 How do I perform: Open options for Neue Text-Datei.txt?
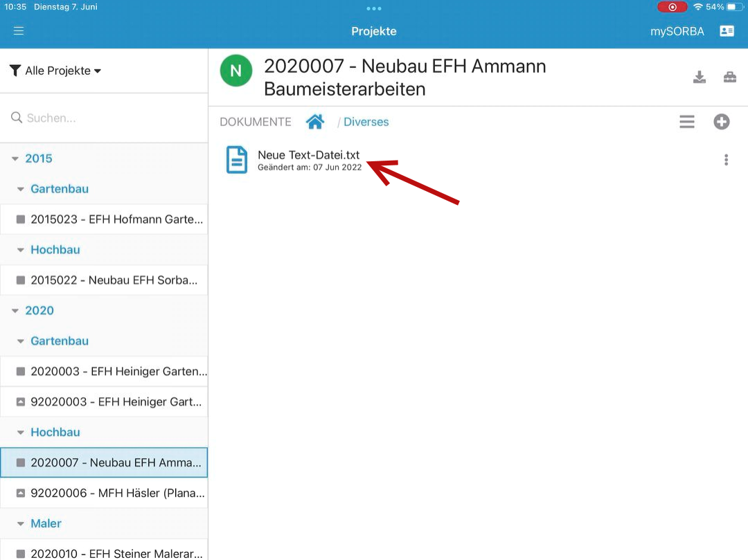click(x=726, y=160)
